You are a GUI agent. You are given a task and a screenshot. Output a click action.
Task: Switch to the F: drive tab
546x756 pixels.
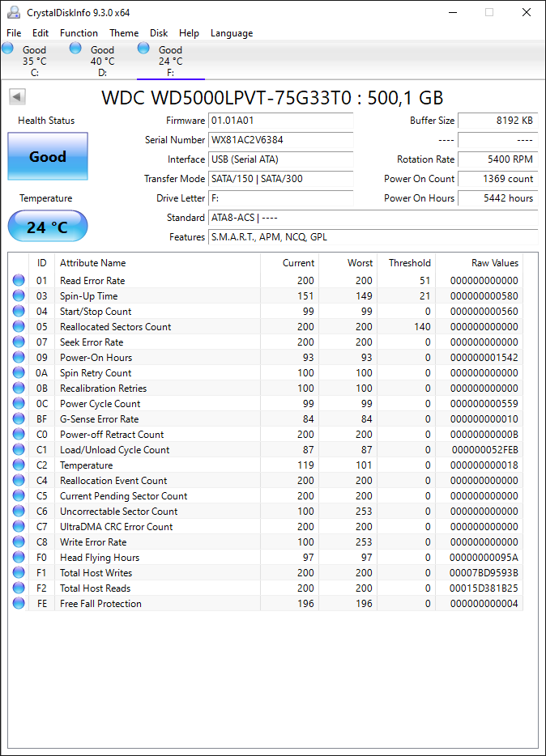click(171, 61)
